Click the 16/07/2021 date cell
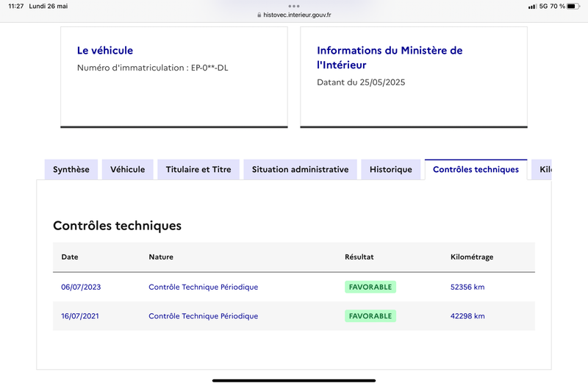The height and width of the screenshot is (386, 588). tap(80, 316)
